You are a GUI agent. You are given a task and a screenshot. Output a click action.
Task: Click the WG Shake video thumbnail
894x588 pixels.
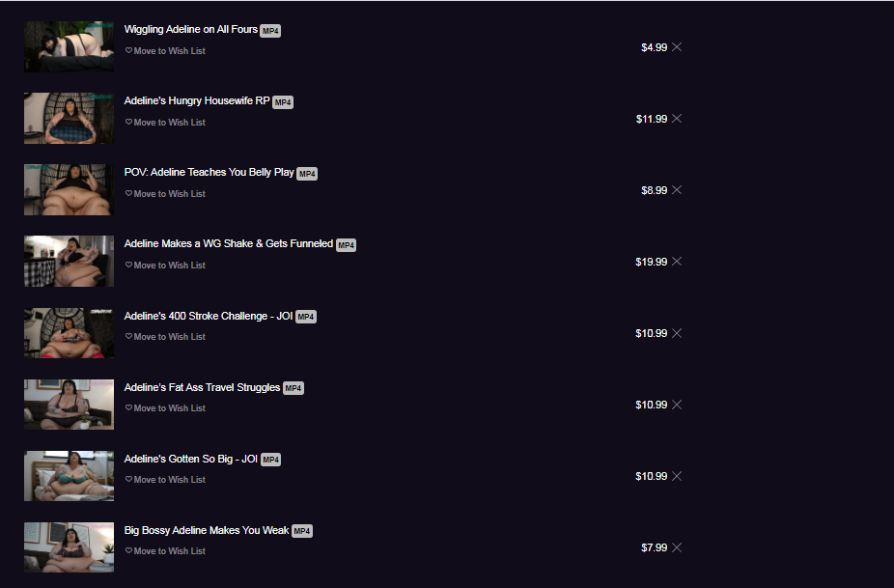69,261
